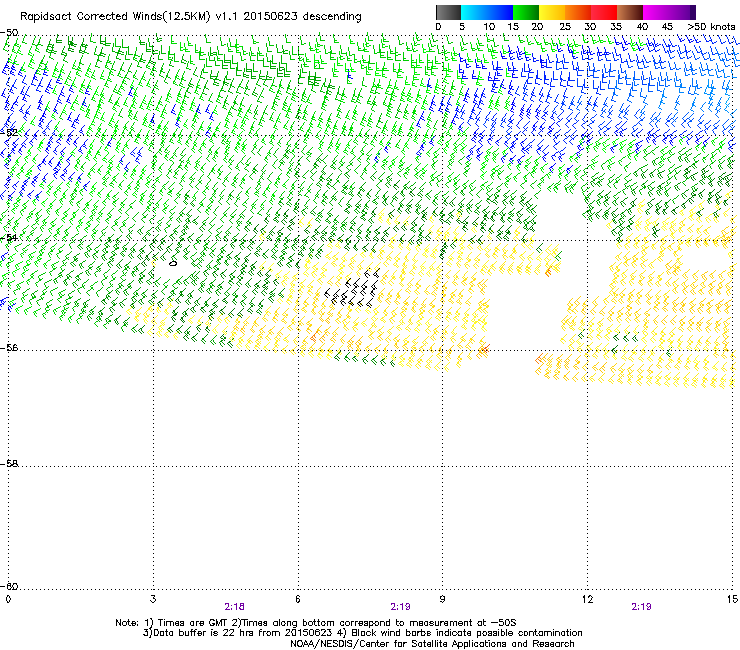Click the gray 0-5 knots legend swatch
740x650 pixels.
click(448, 12)
